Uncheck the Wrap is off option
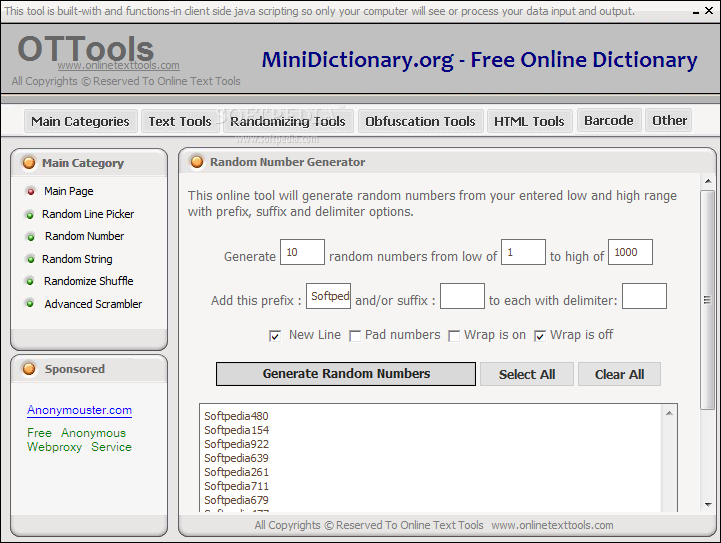This screenshot has width=721, height=543. coord(540,336)
